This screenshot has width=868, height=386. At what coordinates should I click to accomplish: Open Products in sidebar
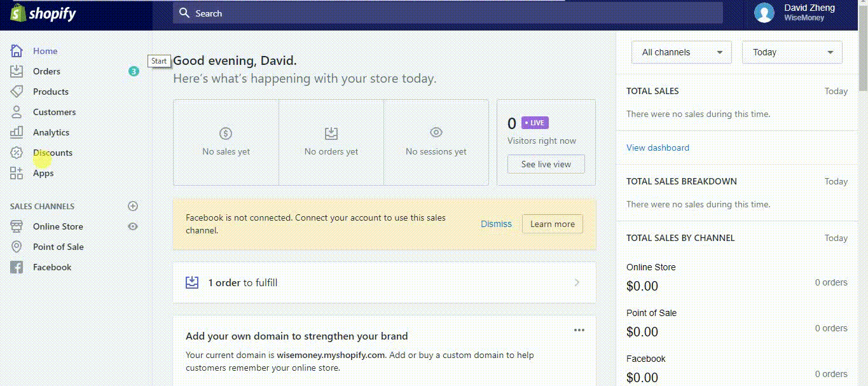coord(51,92)
